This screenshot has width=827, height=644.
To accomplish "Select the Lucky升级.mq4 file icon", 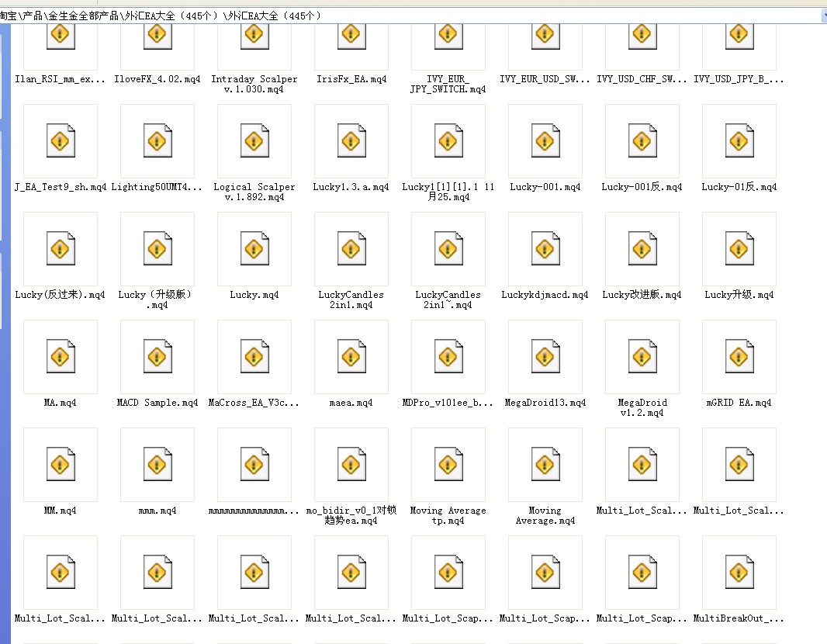I will [739, 248].
